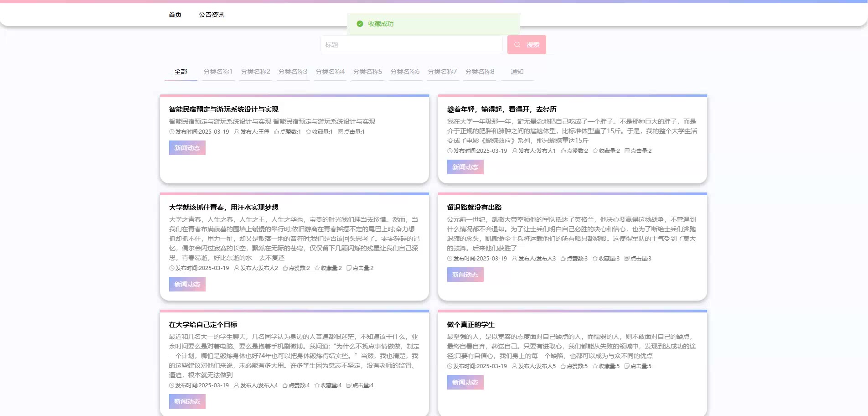
Task: Click the user icon beside 发布人:发布人2
Action: point(237,268)
